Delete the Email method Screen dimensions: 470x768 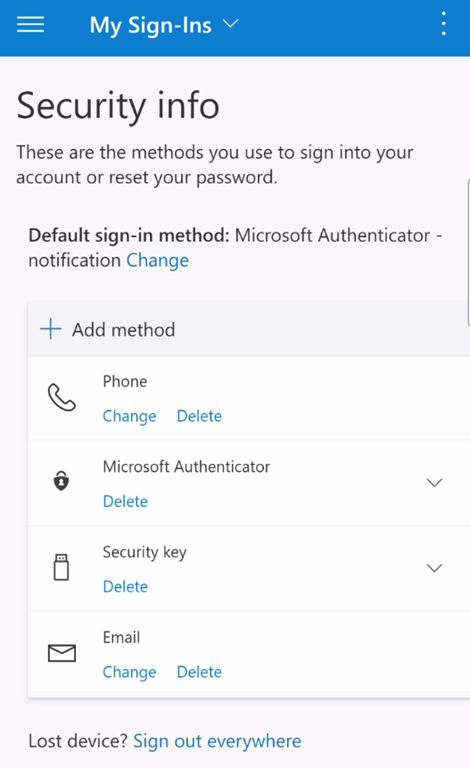[199, 672]
